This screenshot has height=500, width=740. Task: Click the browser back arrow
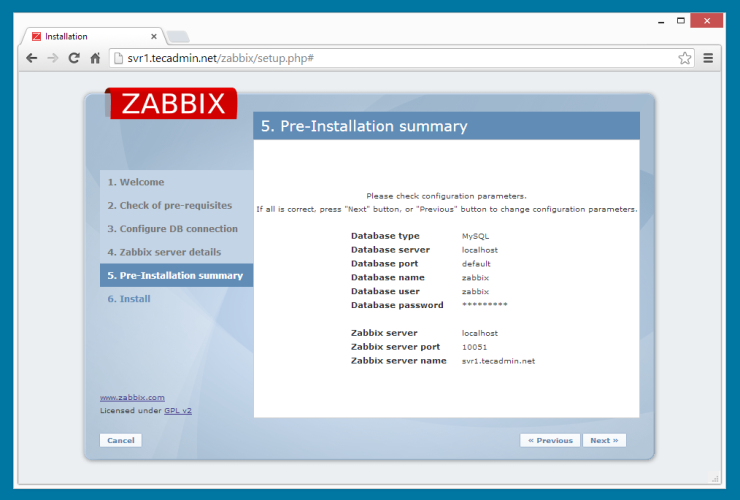(32, 58)
